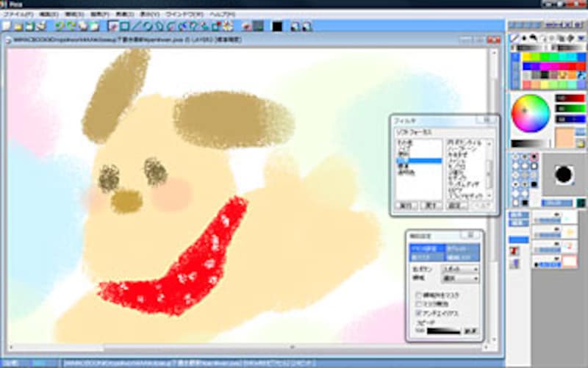Open the 領域 dropdown in settings panel
Image resolution: width=588 pixels, height=368 pixels.
point(459,279)
